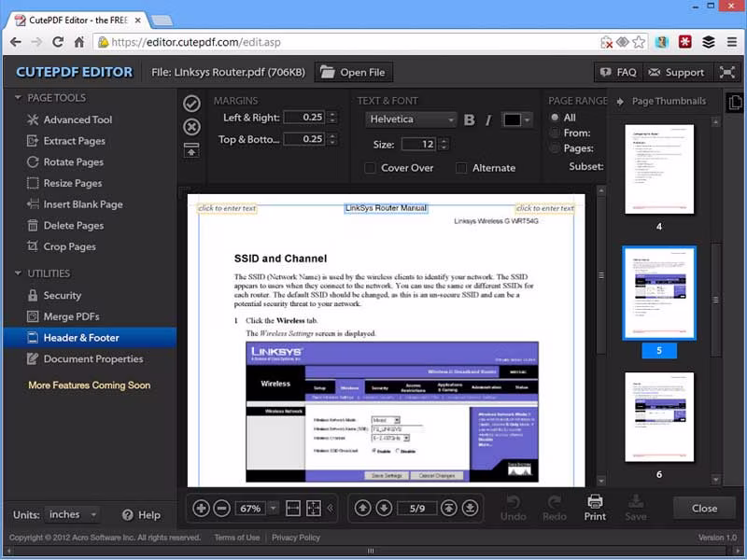Screen dimensions: 747x560
Task: Apply header changes with checkmark icon
Action: [191, 104]
